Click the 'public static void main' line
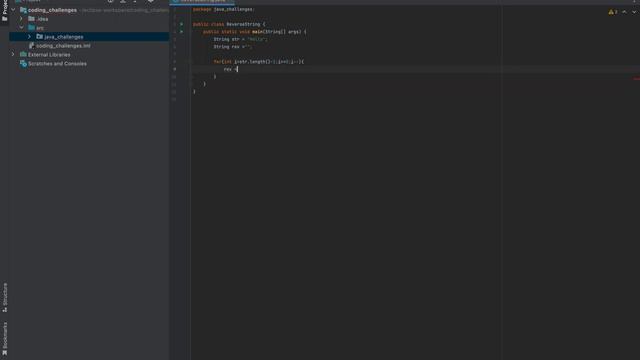The image size is (640, 360). tap(255, 31)
